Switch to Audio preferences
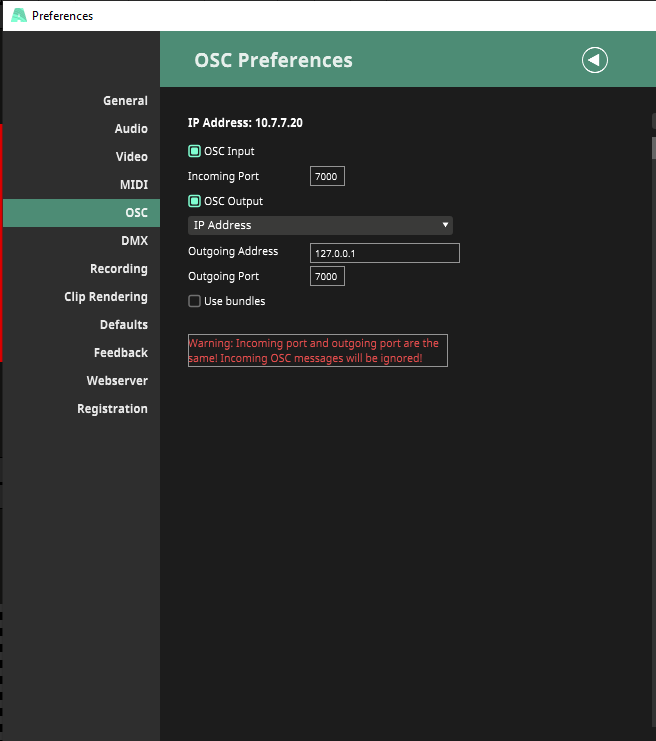This screenshot has width=656, height=741. [131, 129]
